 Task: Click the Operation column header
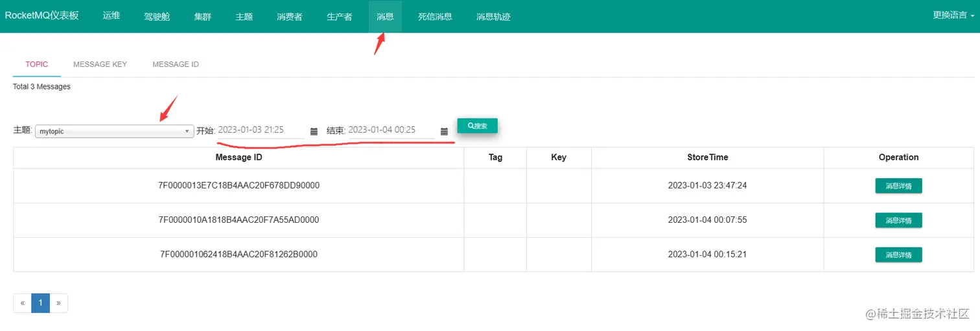click(x=898, y=157)
